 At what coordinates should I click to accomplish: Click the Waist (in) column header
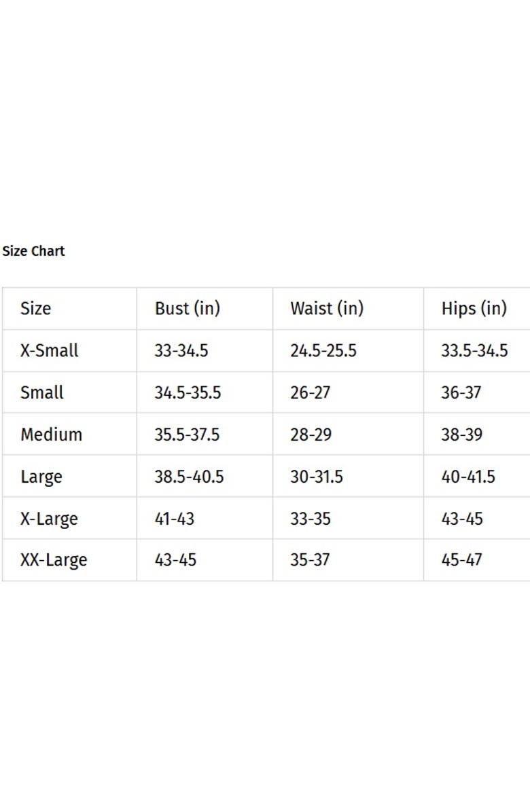click(327, 309)
